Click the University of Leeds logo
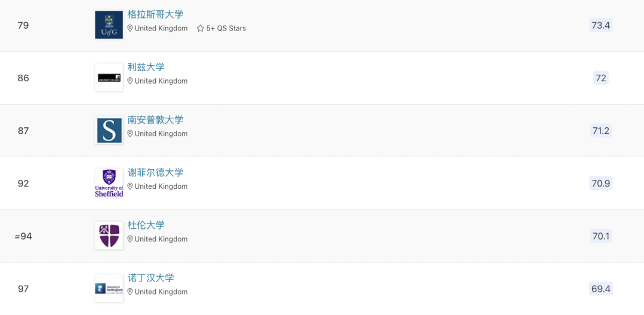The height and width of the screenshot is (315, 644). [109, 78]
